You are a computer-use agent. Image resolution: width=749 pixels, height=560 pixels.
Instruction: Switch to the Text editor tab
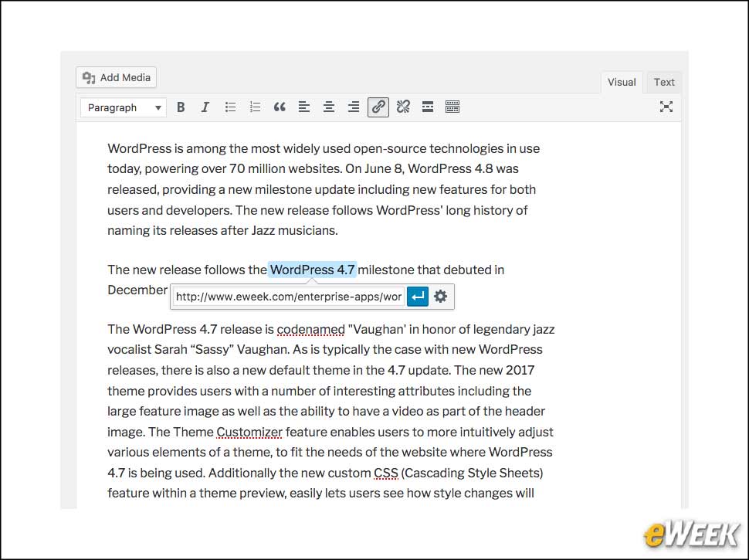664,82
